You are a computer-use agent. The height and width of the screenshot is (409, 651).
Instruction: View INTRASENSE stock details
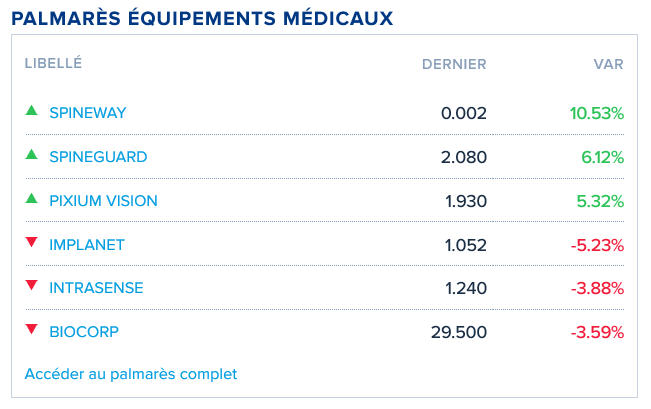[96, 288]
